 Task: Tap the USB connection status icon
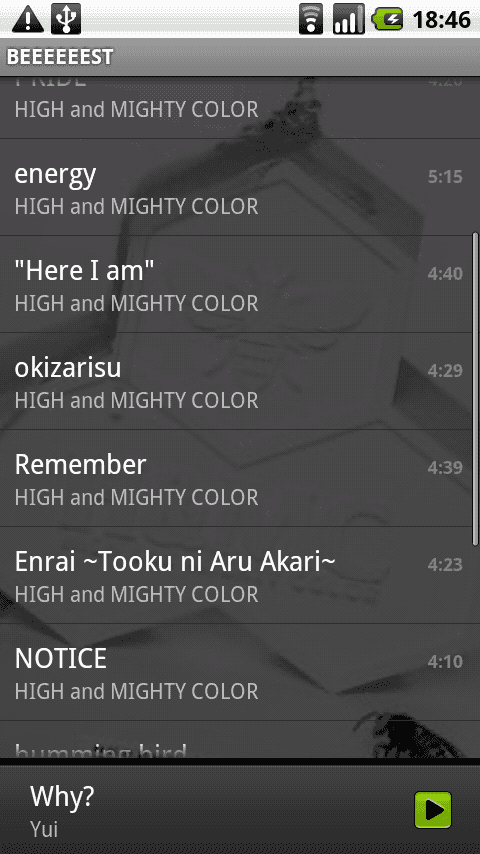66,19
